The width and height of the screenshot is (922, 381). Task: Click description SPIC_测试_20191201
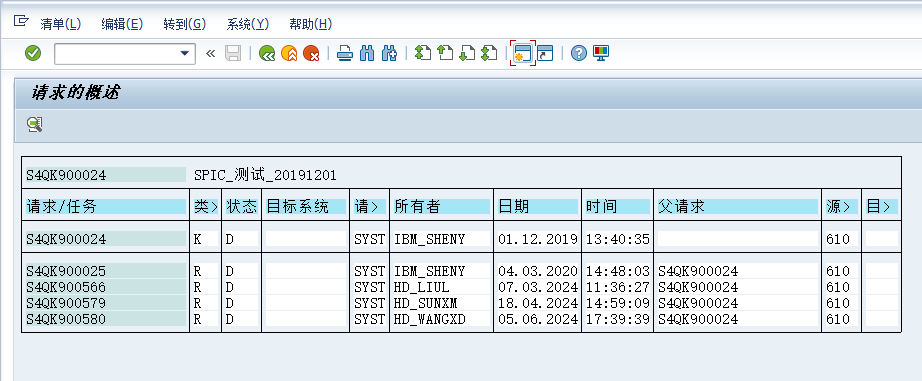tap(265, 175)
